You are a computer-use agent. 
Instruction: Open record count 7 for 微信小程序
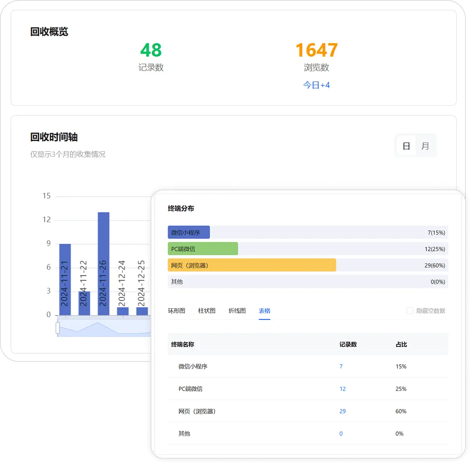point(341,367)
